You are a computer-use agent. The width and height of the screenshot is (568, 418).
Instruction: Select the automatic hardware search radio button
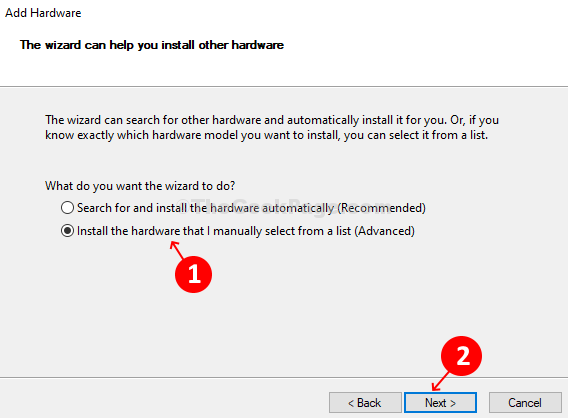click(67, 208)
